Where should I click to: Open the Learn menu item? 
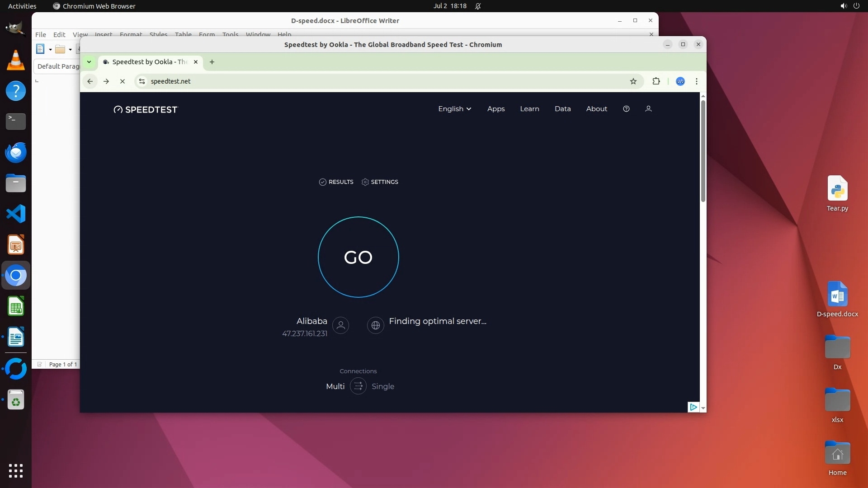529,109
